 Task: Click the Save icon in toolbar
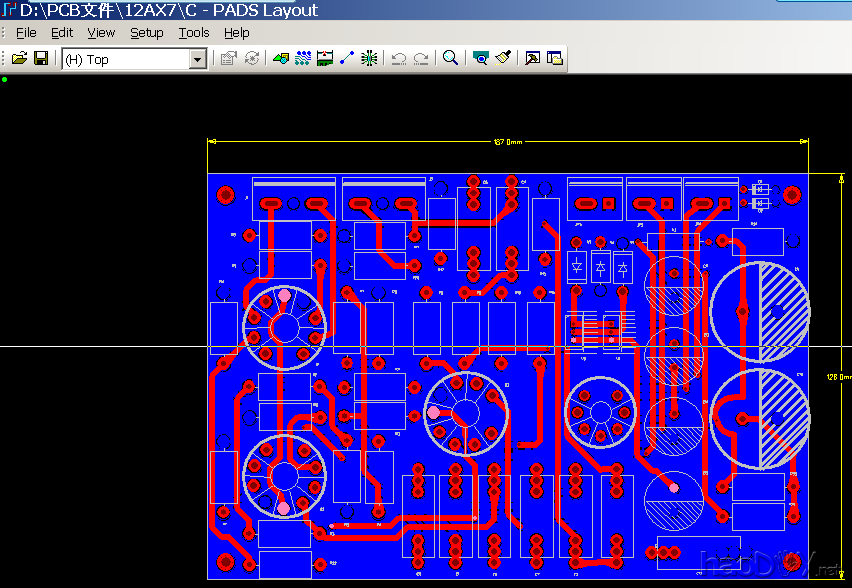coord(41,59)
